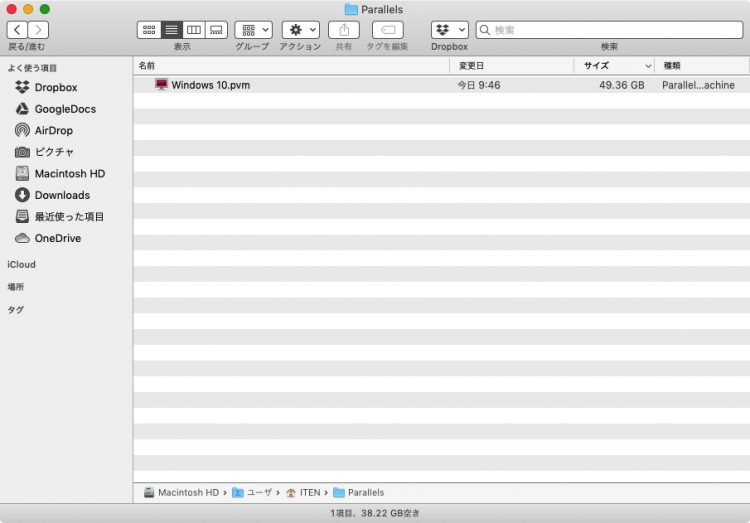The width and height of the screenshot is (750, 523).
Task: Click the share toolbar button
Action: point(344,30)
